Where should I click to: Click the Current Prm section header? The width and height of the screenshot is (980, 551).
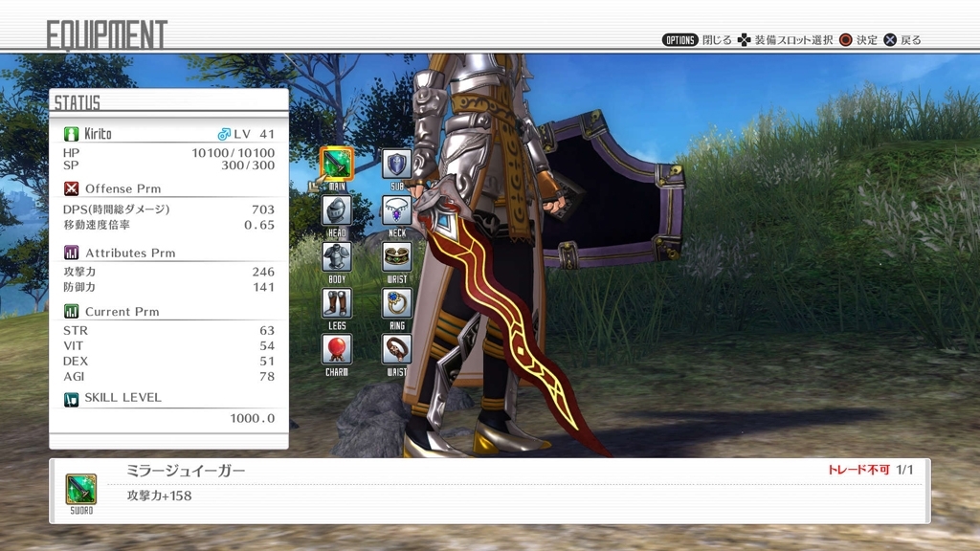click(122, 311)
